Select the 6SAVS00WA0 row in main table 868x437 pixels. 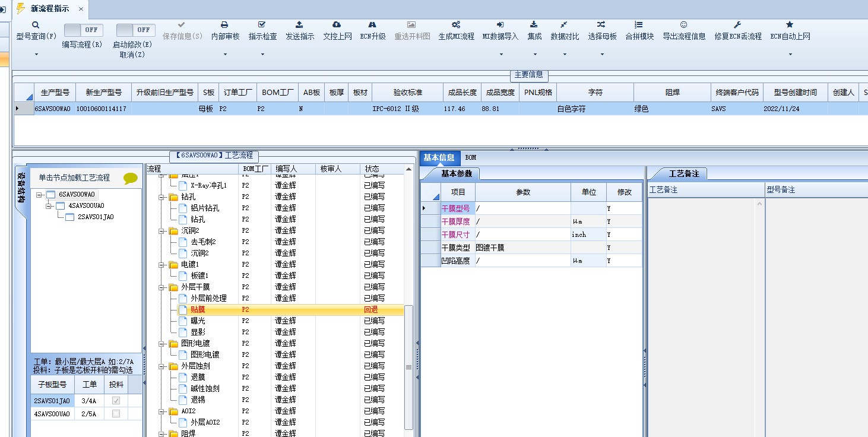click(x=439, y=109)
